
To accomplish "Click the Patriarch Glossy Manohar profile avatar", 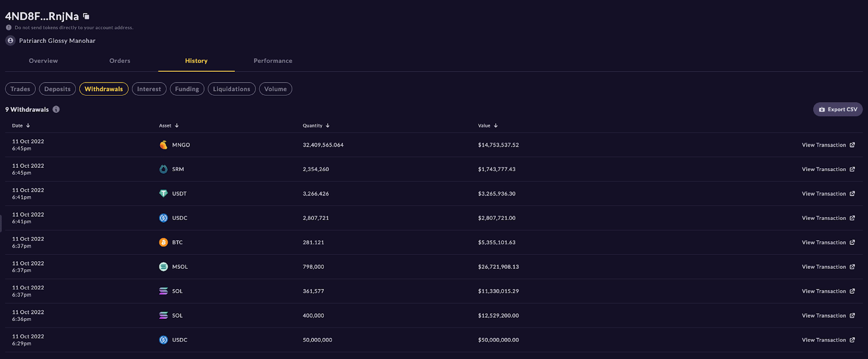I will click(10, 41).
